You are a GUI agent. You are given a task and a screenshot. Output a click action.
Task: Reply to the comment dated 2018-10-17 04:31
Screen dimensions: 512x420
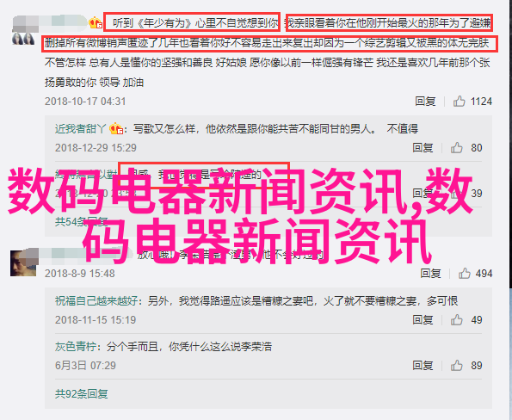click(x=425, y=102)
